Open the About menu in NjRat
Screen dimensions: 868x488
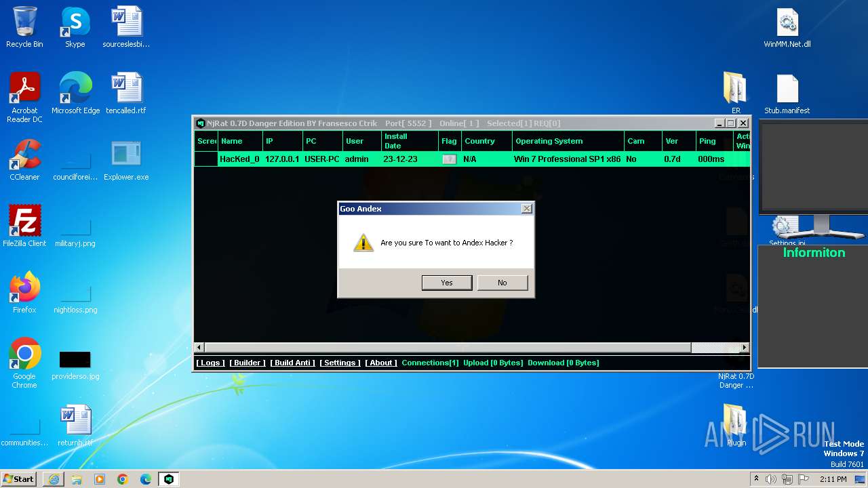[381, 363]
